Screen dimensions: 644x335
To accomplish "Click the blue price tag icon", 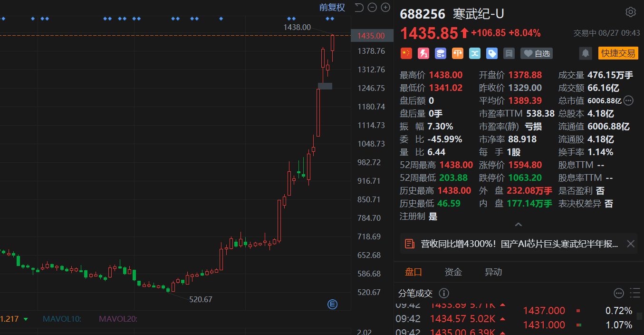I will tap(492, 53).
